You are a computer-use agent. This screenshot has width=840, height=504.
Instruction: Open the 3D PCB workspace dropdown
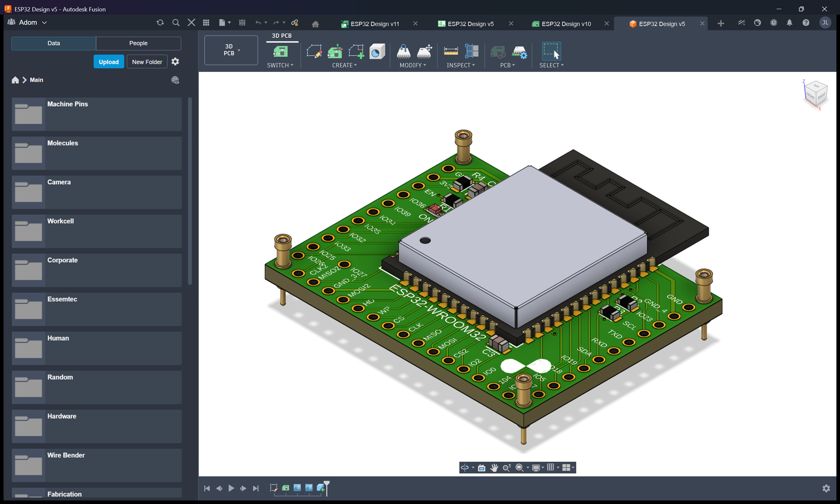231,50
